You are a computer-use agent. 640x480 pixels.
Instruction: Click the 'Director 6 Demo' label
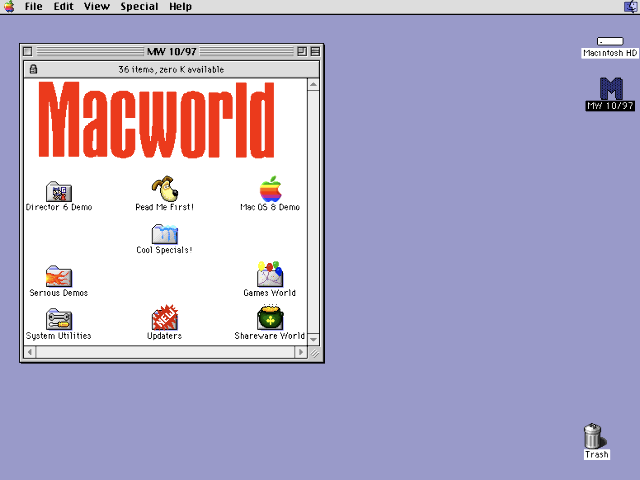[x=59, y=207]
